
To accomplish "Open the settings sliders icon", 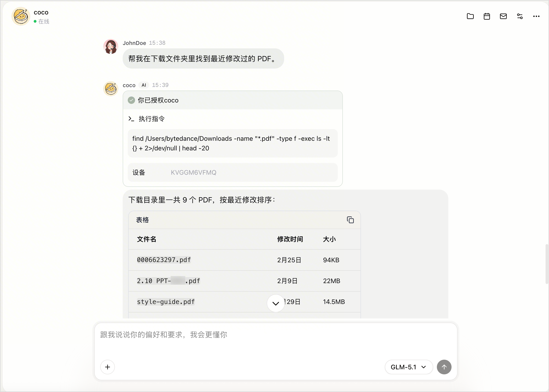I will tap(520, 16).
